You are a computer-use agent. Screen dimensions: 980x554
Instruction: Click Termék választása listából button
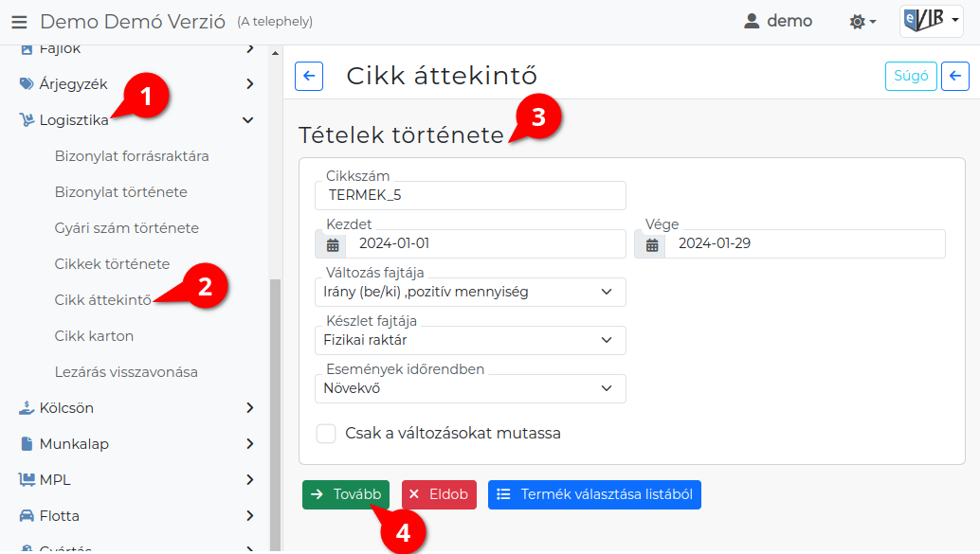(594, 494)
